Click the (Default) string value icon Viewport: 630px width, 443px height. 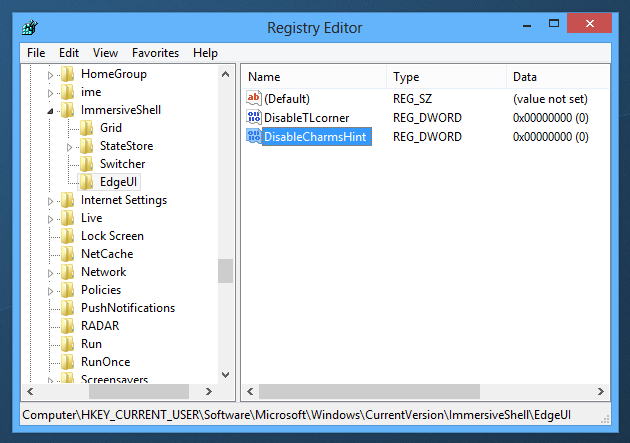(254, 98)
